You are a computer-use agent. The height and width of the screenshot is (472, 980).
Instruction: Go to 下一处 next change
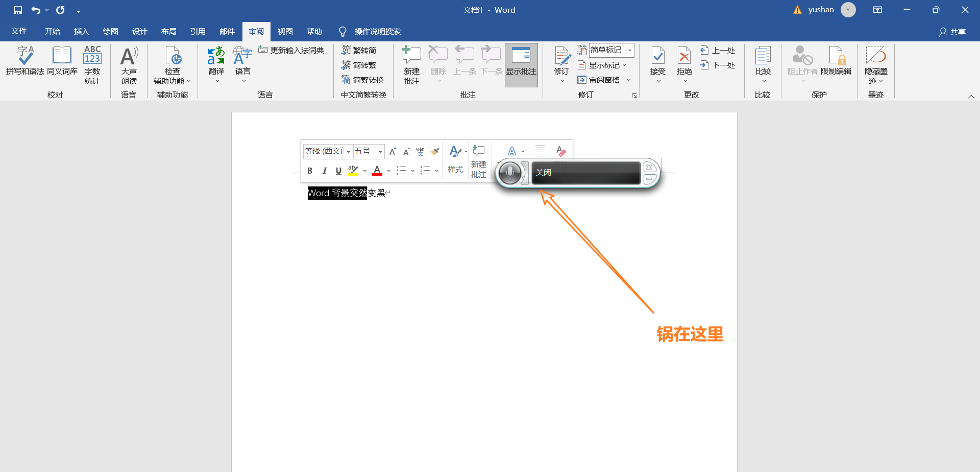point(718,65)
